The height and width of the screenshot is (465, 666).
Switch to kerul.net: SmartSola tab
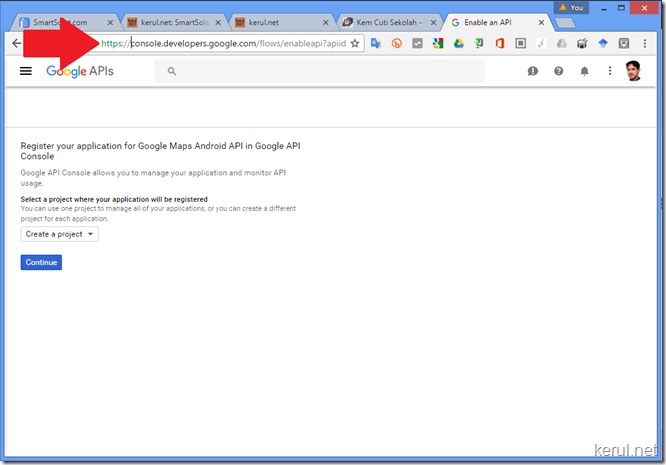(173, 23)
